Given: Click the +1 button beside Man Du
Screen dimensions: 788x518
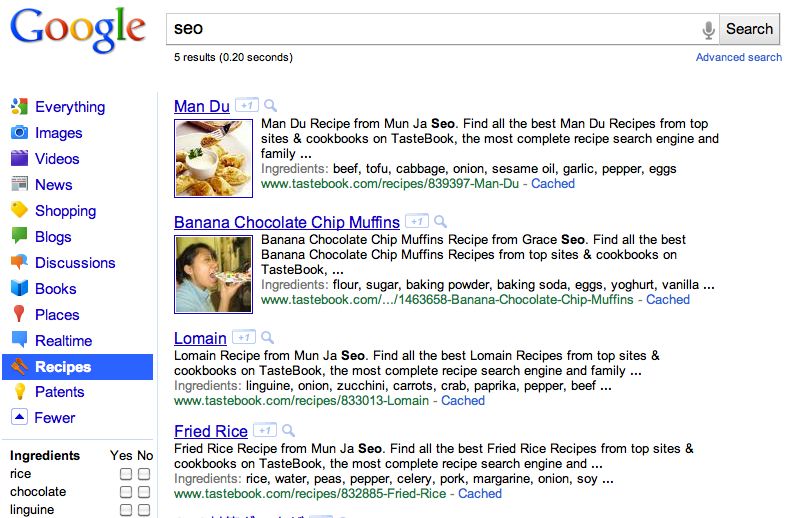Looking at the screenshot, I should click(x=246, y=106).
